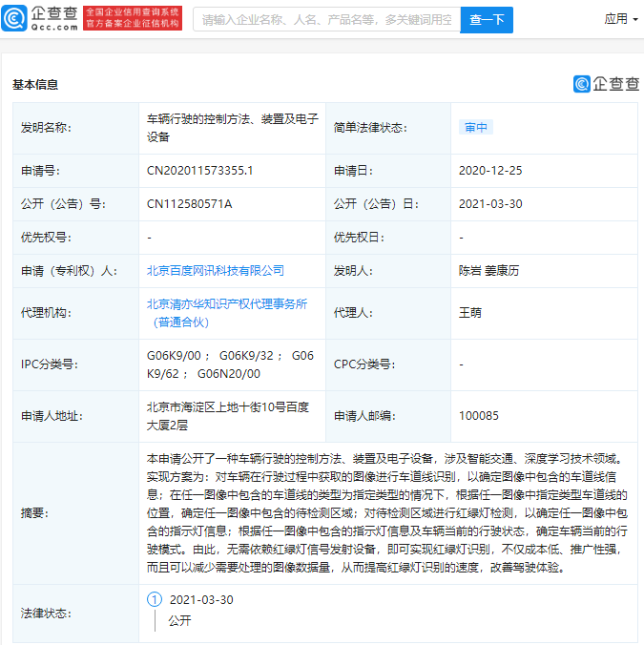Click the 企查查 watermark logo beside 基本信息

point(606,84)
